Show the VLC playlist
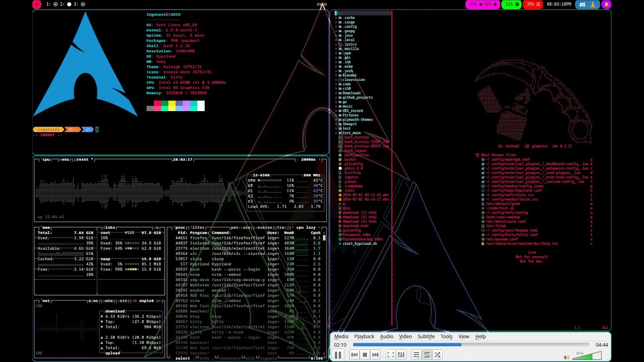 point(416,355)
